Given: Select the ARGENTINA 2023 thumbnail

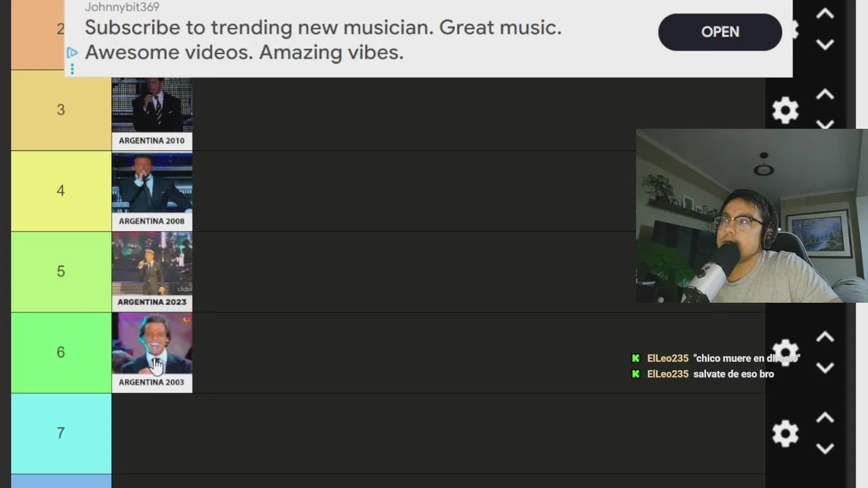Looking at the screenshot, I should [x=152, y=272].
